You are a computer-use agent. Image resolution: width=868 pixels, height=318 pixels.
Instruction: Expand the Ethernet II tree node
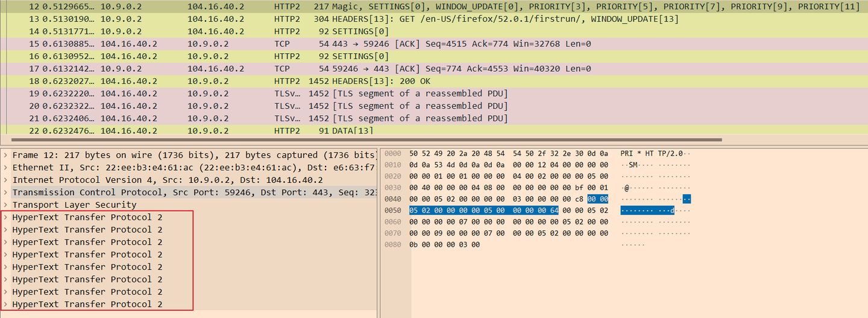(x=5, y=168)
